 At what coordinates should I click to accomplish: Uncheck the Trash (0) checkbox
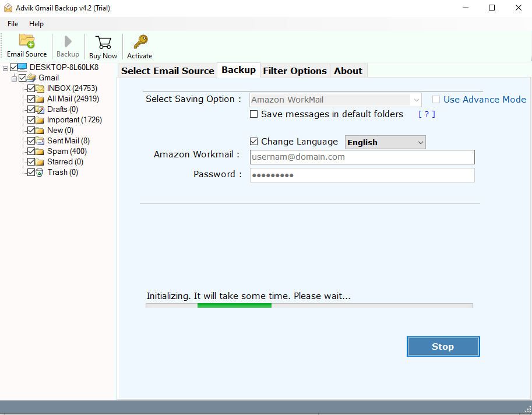(31, 173)
